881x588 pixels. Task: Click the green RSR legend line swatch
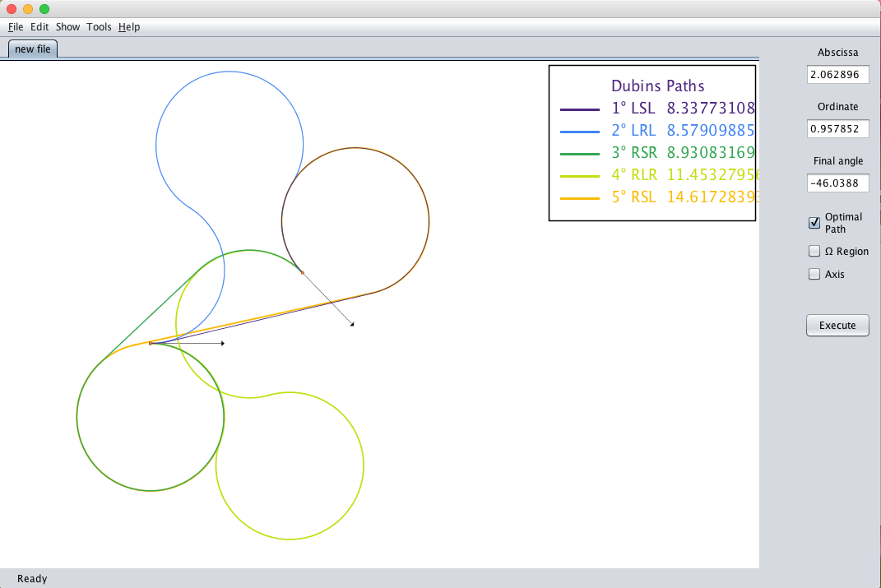579,153
